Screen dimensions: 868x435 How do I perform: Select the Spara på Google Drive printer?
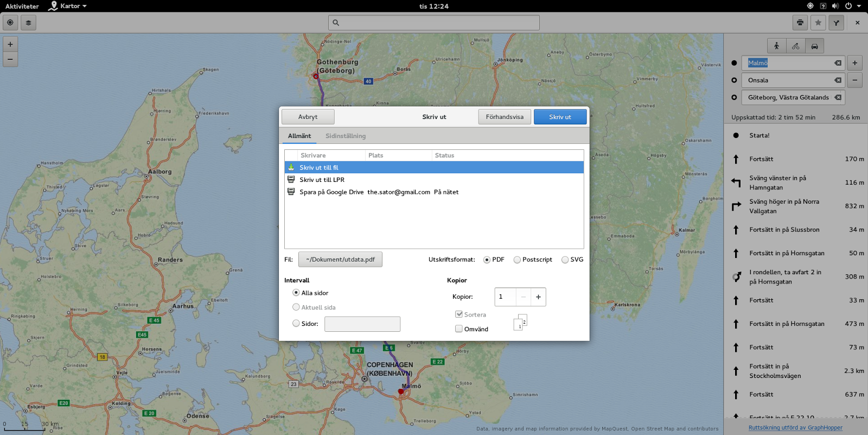click(x=434, y=192)
